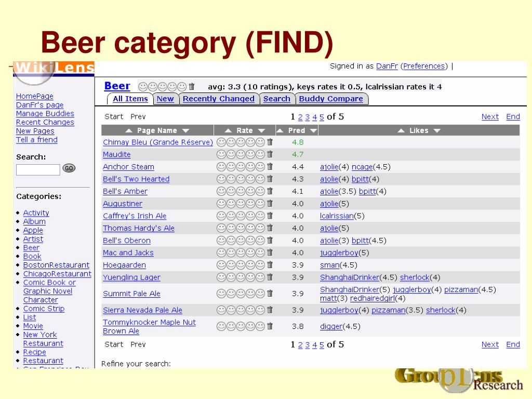Click trash icon for Mac and Jacks
Viewport: 532px width, 399px height.
[270, 252]
